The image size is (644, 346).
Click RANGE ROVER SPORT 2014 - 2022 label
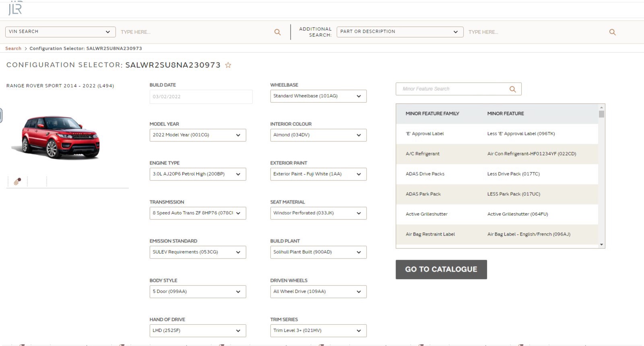point(60,86)
